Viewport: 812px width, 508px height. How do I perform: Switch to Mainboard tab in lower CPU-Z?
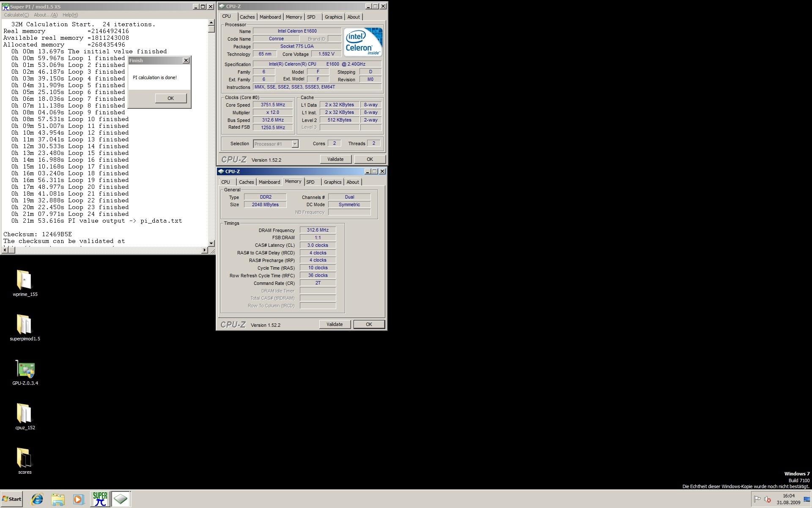point(269,182)
